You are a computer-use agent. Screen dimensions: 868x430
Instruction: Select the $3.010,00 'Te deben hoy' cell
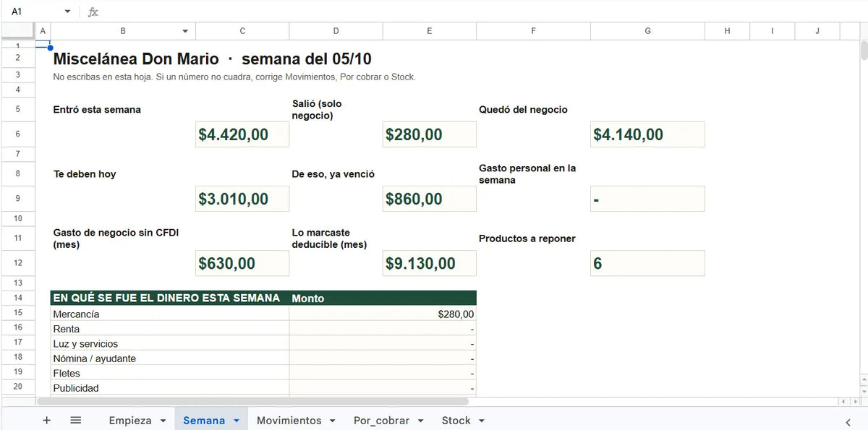click(242, 199)
